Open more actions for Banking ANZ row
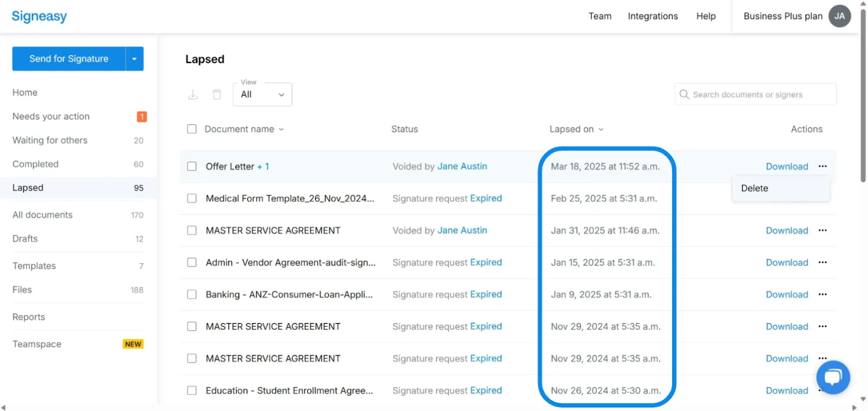This screenshot has height=411, width=868. click(x=822, y=294)
